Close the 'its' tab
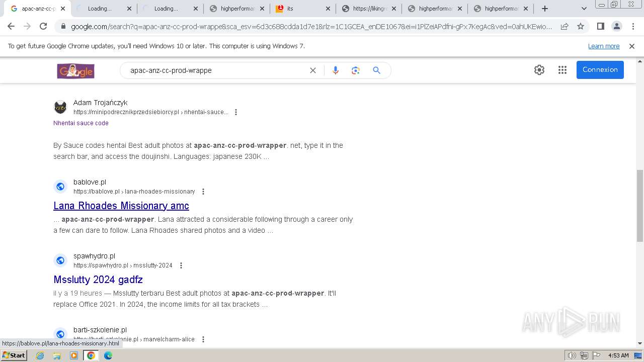Screen dimensions: 644x362 [x=328, y=9]
